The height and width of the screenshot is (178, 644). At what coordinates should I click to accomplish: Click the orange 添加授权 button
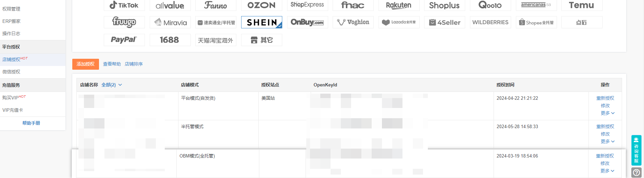point(86,64)
